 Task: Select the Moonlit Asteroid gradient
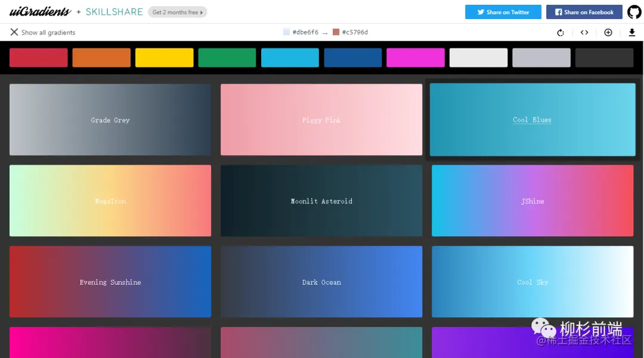click(x=321, y=200)
